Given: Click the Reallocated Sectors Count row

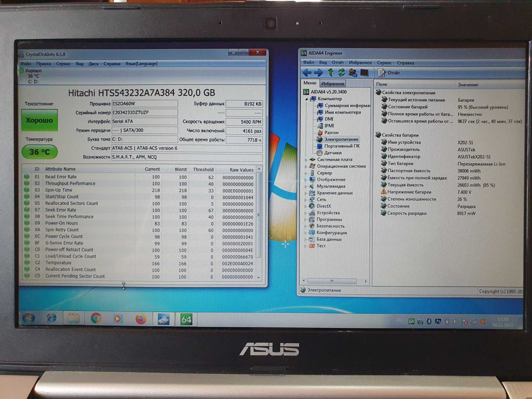Looking at the screenshot, I should [139, 203].
